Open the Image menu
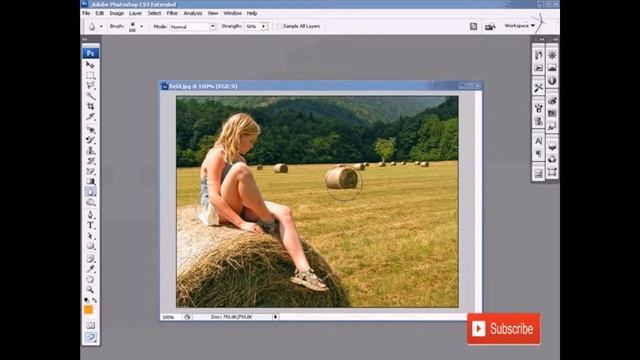Viewport: 640px width, 360px height. click(x=116, y=13)
